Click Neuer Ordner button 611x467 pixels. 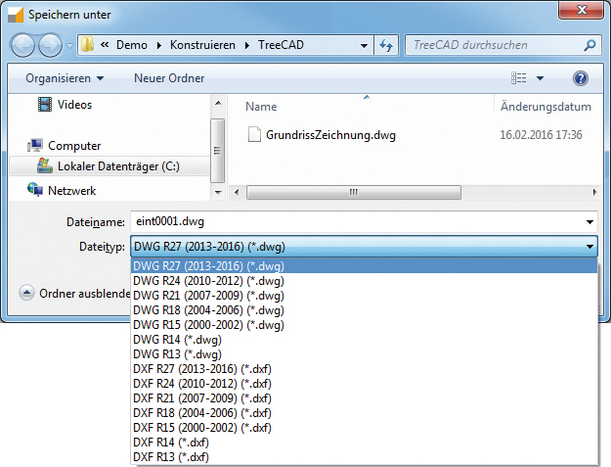point(169,78)
